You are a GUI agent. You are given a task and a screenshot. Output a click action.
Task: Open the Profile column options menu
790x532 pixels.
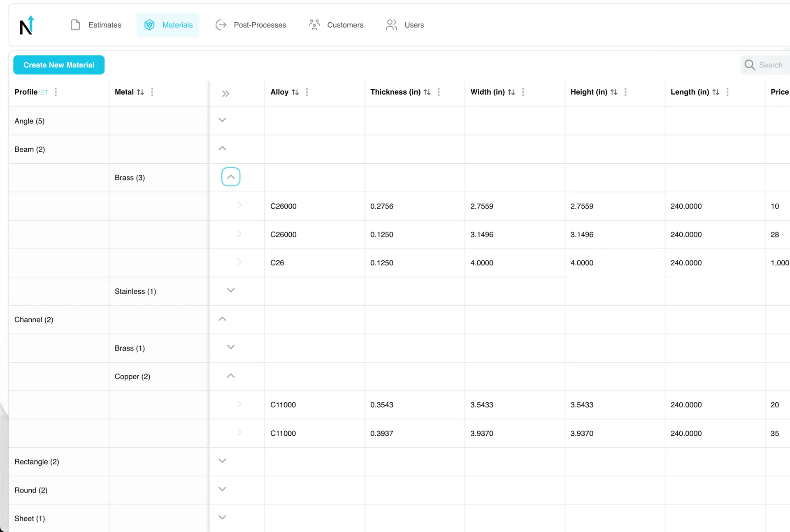click(x=56, y=92)
